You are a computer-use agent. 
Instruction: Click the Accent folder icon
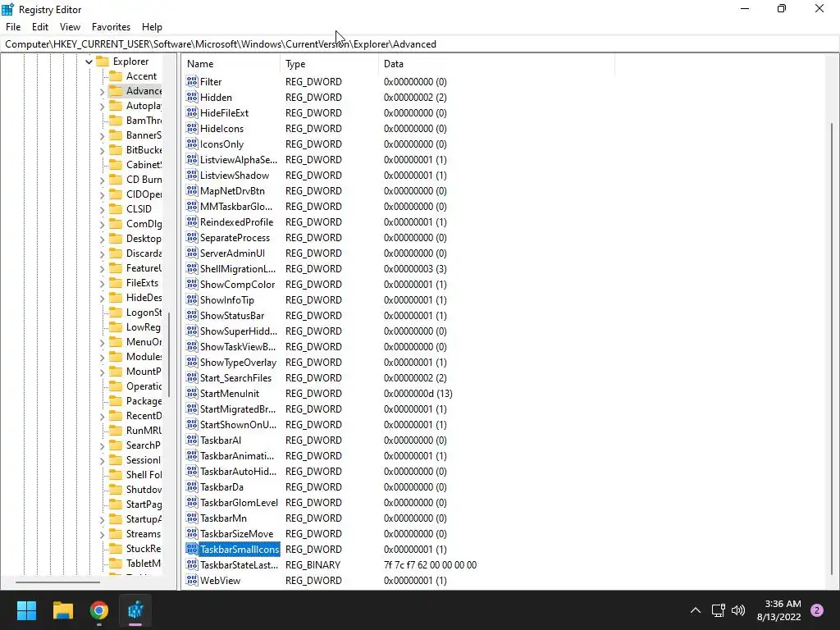116,76
